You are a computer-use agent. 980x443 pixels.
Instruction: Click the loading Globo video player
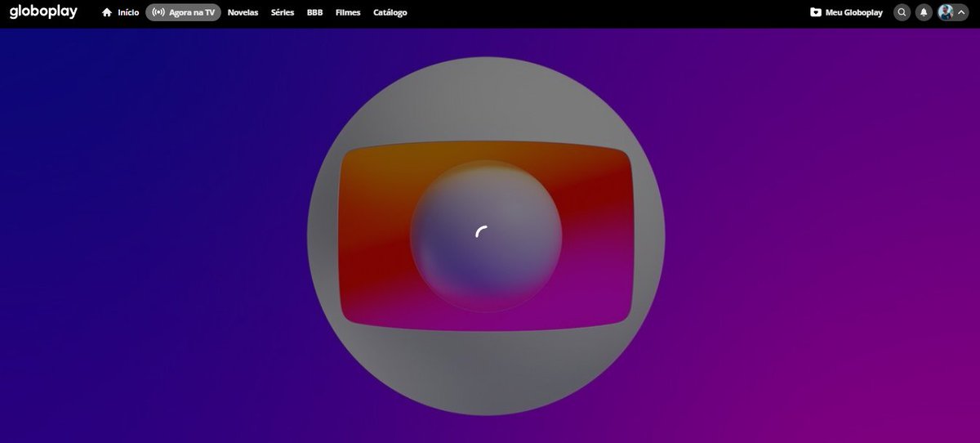pos(490,235)
